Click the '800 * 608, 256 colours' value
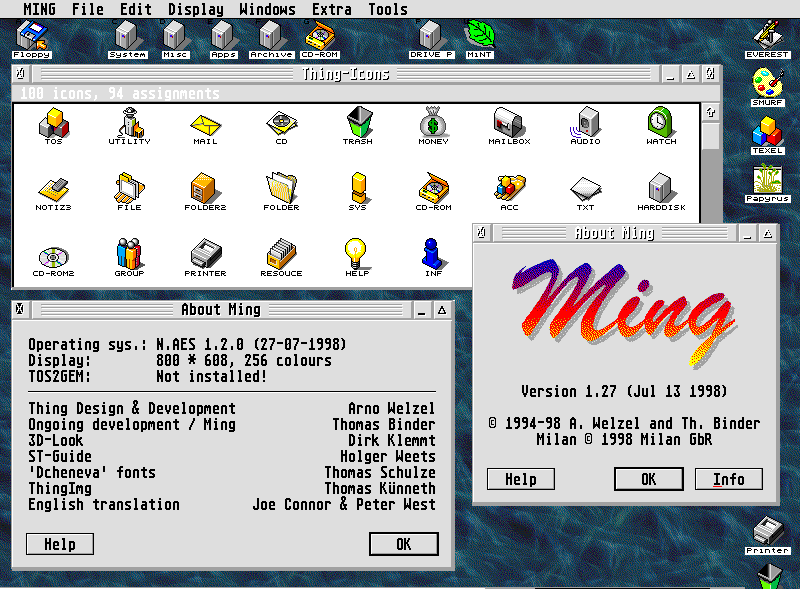The height and width of the screenshot is (589, 800). coord(244,360)
